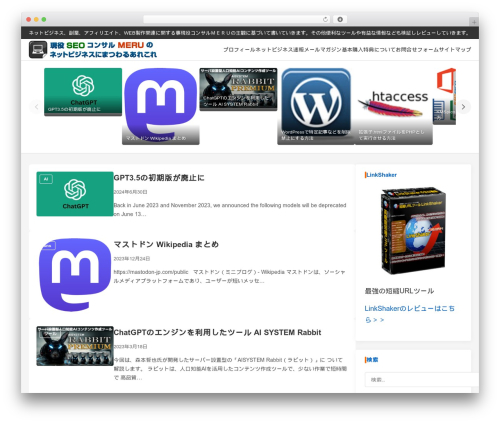The image size is (500, 423).
Task: Click 検索 sidebar heading
Action: point(372,360)
